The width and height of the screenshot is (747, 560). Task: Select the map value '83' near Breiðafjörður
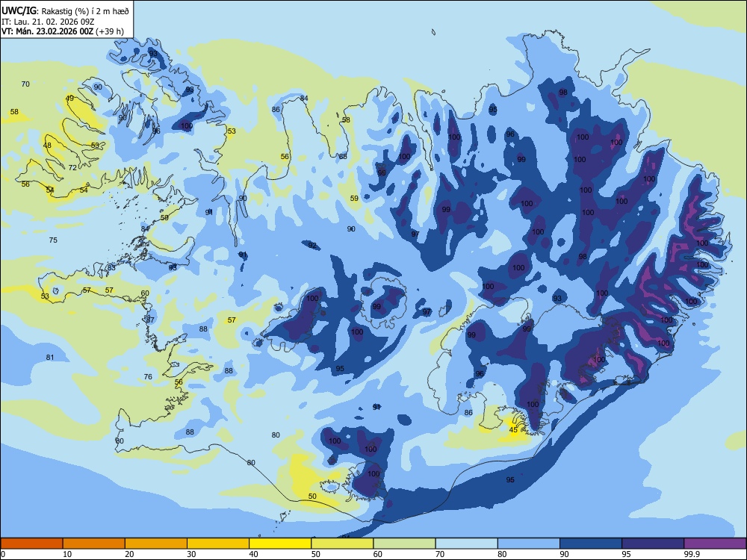tap(111, 267)
